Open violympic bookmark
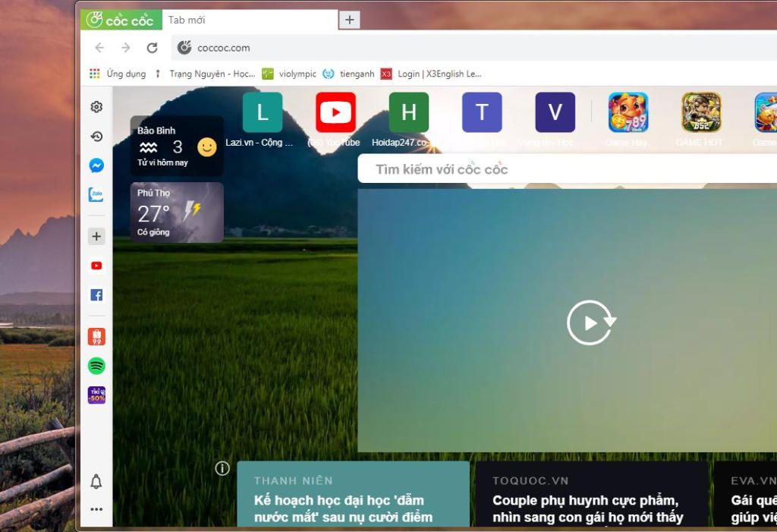 pos(289,74)
